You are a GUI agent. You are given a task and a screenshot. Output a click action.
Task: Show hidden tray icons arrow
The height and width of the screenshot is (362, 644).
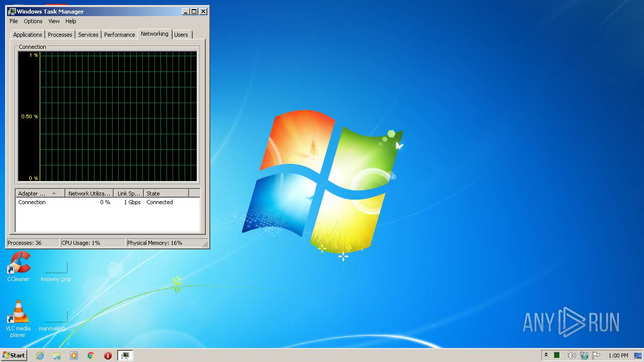(546, 355)
